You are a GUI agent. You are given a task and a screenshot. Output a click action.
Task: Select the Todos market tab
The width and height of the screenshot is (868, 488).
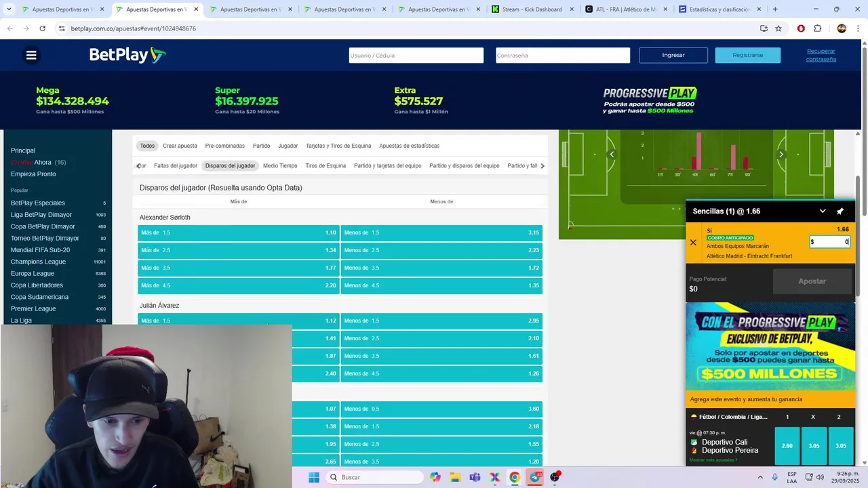point(147,146)
